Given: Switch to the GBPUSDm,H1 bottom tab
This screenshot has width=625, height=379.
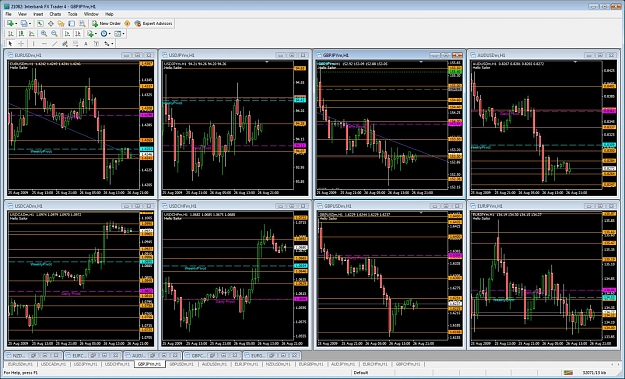Looking at the screenshot, I should tap(182, 364).
